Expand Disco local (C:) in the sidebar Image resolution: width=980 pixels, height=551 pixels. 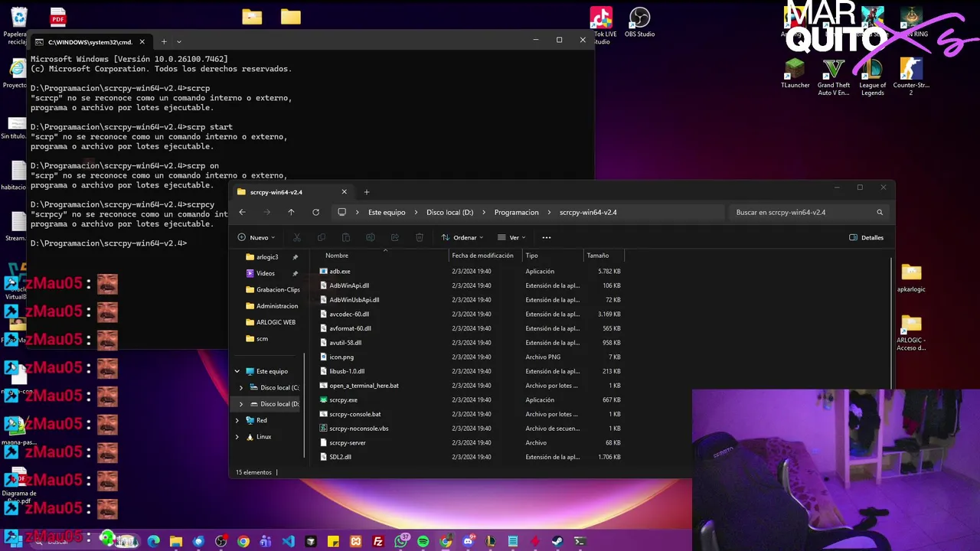[x=241, y=387]
